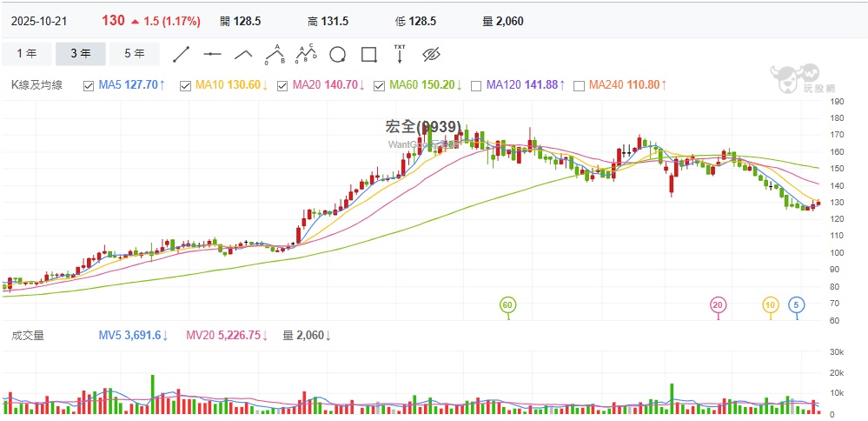Screen dimensions: 868x421
Task: Select the horizontal line drawing tool
Action: [213, 54]
